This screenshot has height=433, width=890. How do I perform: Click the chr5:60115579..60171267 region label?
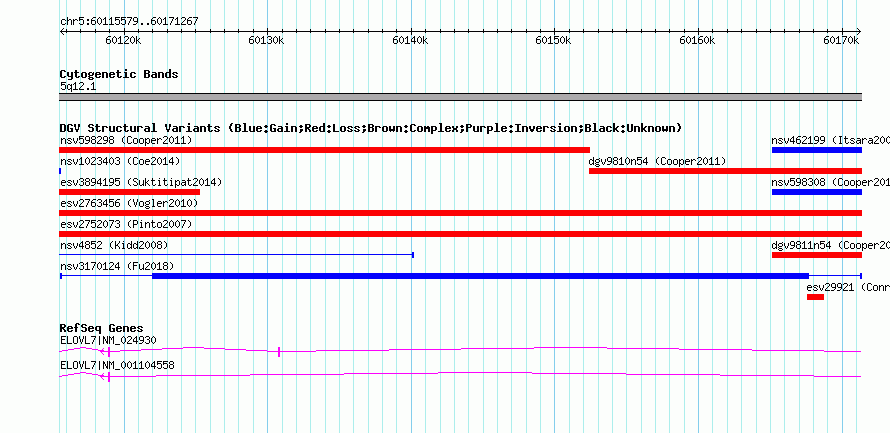129,22
